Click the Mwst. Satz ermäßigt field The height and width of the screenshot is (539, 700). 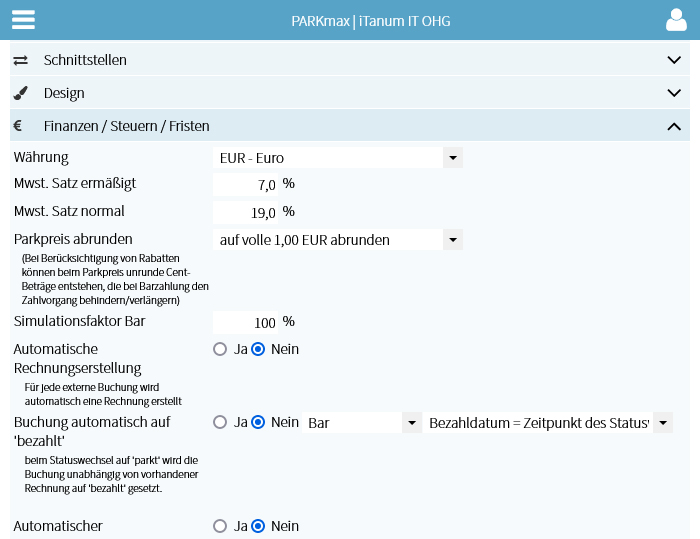tap(246, 184)
